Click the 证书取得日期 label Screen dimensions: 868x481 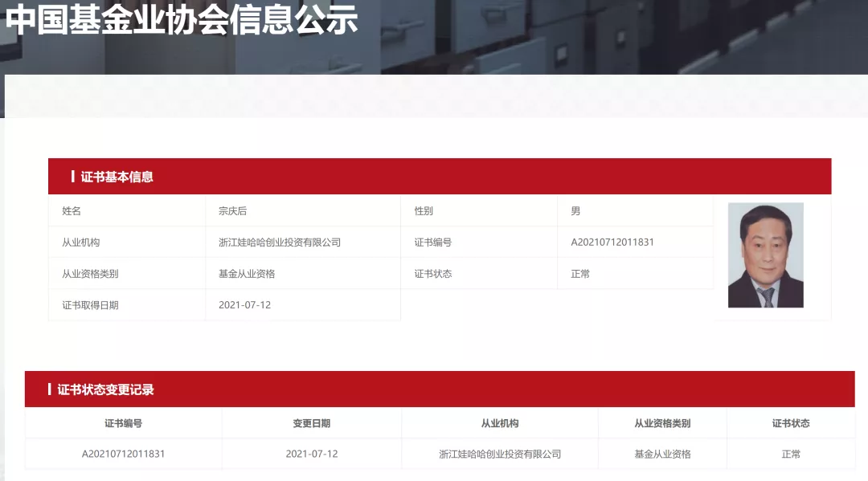[90, 305]
